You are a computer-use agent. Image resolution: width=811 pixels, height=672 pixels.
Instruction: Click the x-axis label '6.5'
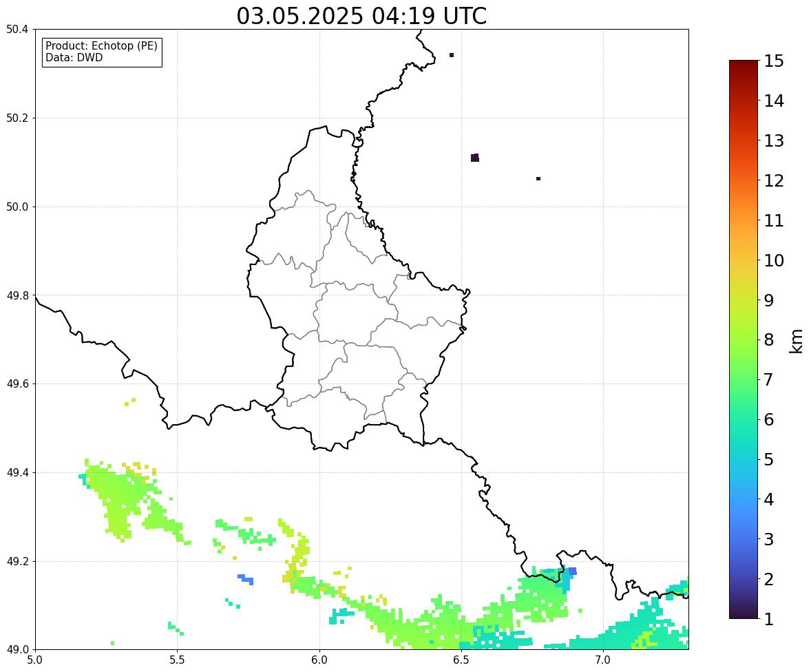point(461,660)
